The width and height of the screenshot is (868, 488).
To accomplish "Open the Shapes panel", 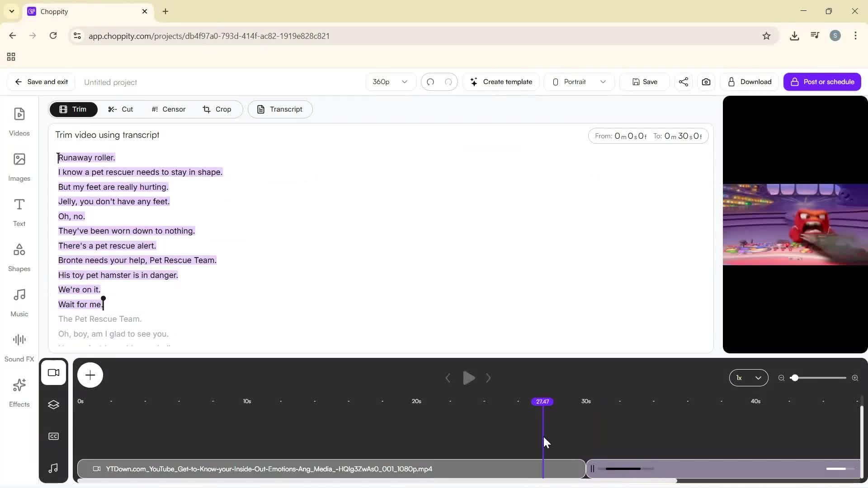I will click(x=19, y=257).
